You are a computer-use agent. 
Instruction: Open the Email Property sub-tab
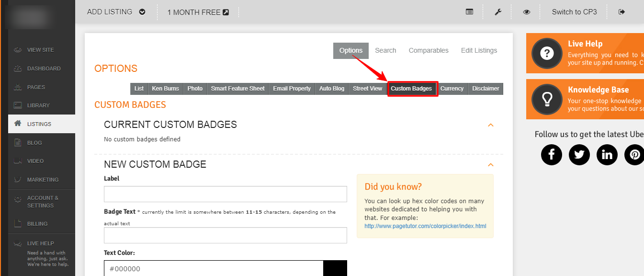[292, 89]
